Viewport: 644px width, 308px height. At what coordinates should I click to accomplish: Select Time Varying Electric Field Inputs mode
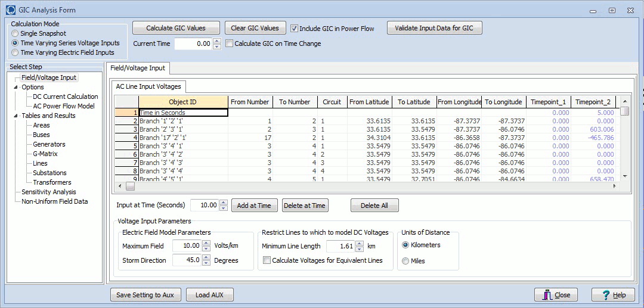pyautogui.click(x=16, y=52)
